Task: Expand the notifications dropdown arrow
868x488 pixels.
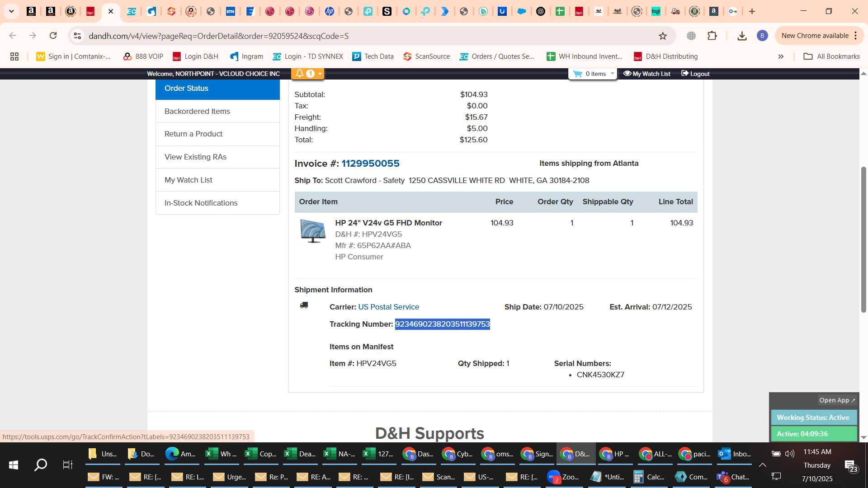Action: (x=320, y=74)
